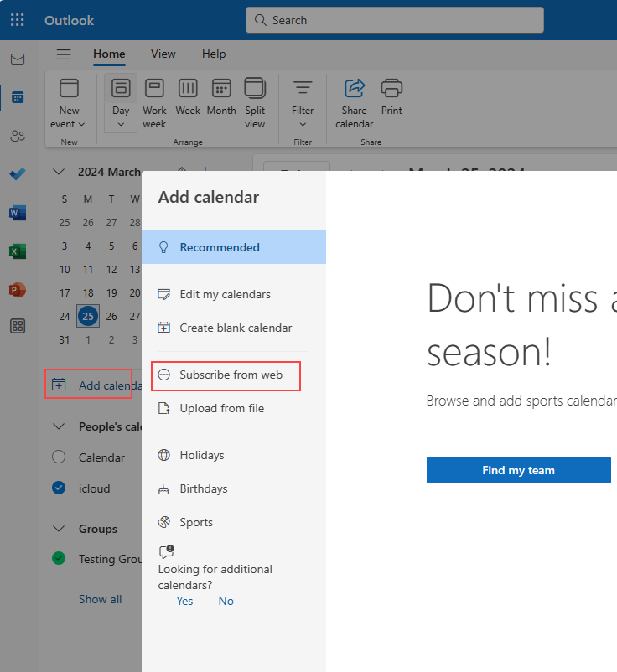Click the New event button
Image resolution: width=617 pixels, height=672 pixels.
click(x=69, y=103)
